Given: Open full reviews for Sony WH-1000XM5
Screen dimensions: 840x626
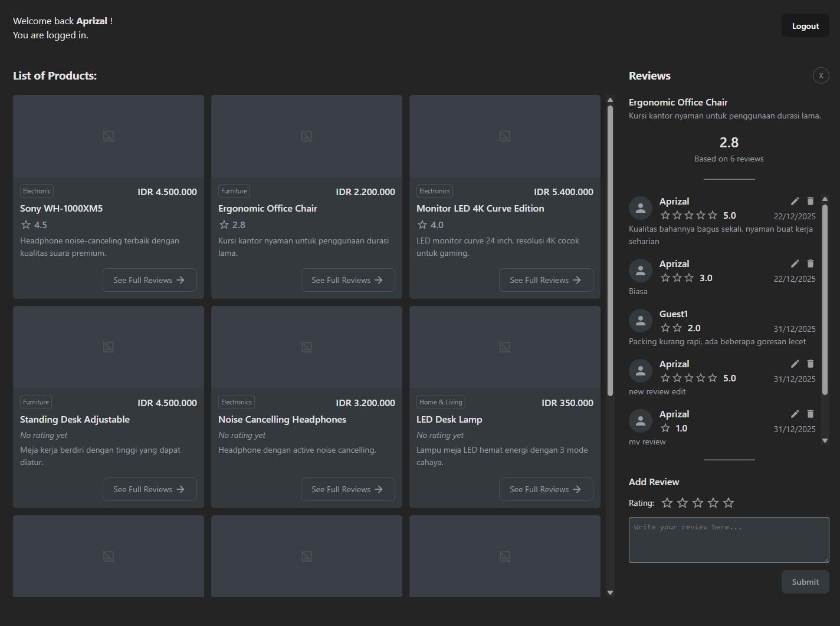Looking at the screenshot, I should point(150,280).
